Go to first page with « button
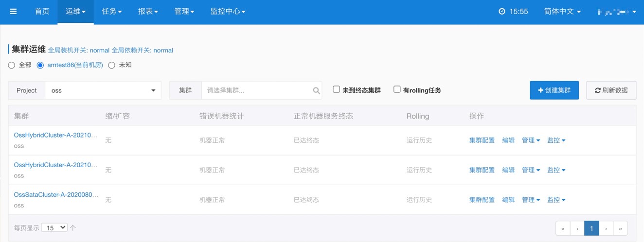This screenshot has height=242, width=644. (x=563, y=228)
